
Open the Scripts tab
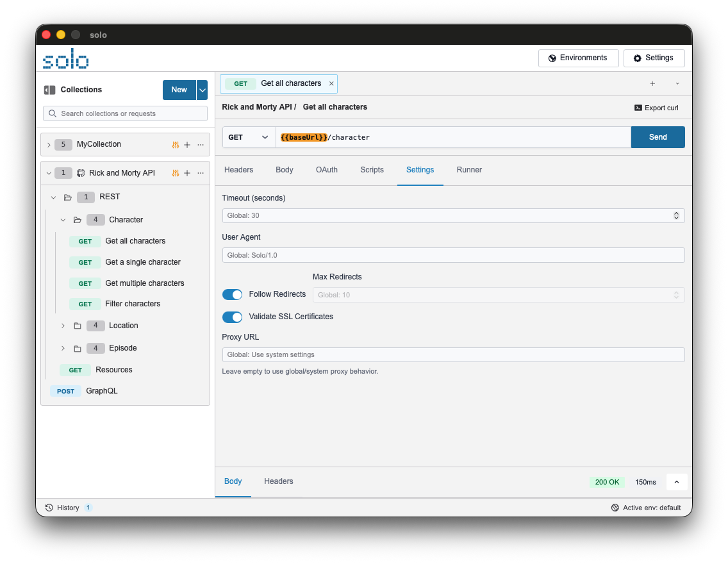tap(372, 170)
